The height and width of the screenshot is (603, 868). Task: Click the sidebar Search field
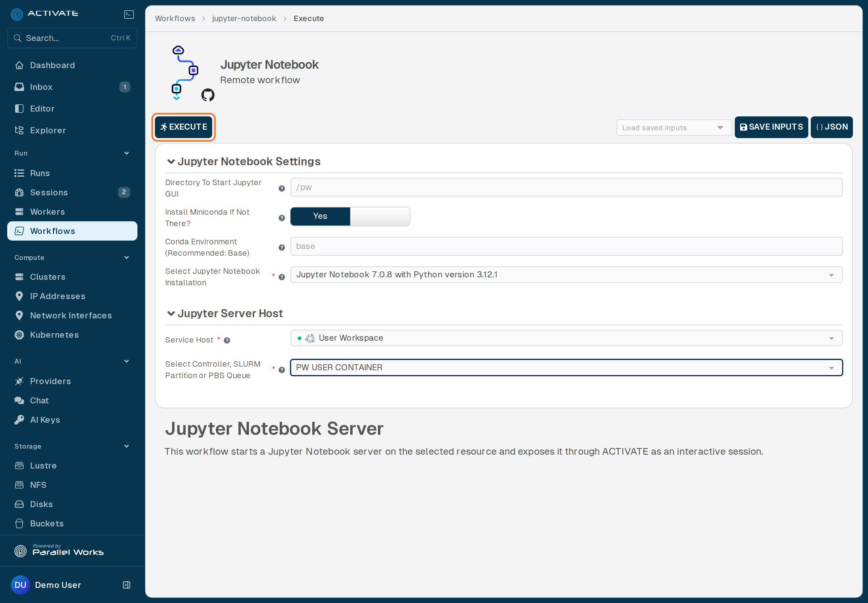click(x=72, y=38)
